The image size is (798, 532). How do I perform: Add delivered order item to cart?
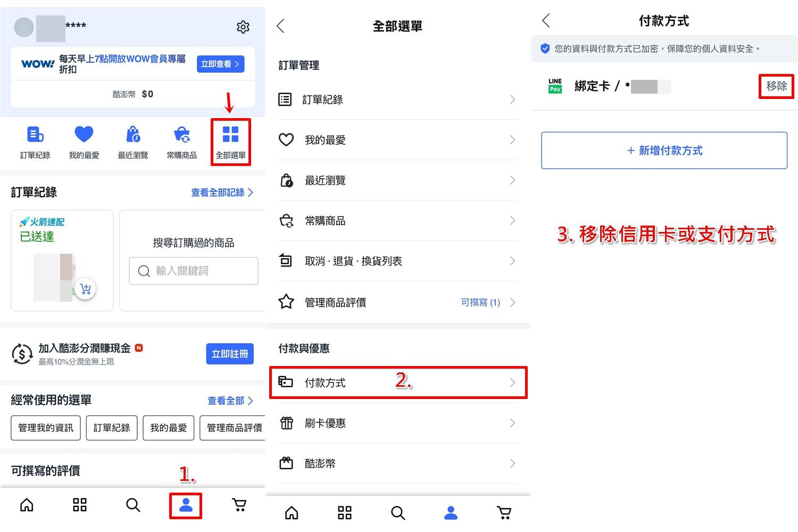tap(85, 289)
